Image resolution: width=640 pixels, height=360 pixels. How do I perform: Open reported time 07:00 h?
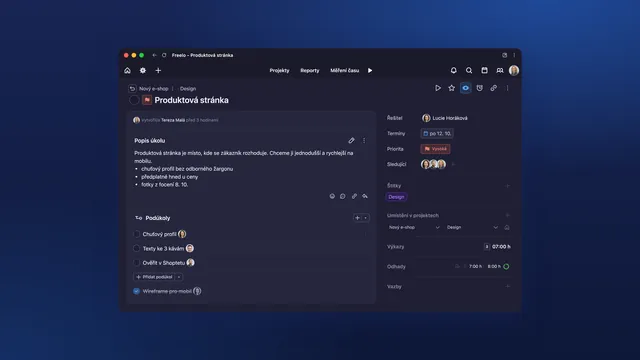coord(501,247)
